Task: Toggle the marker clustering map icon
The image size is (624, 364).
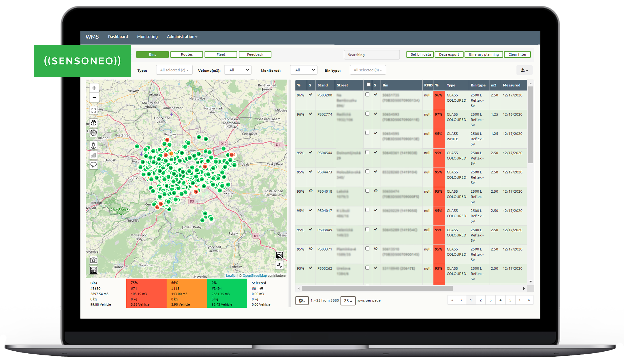Action: 93,133
